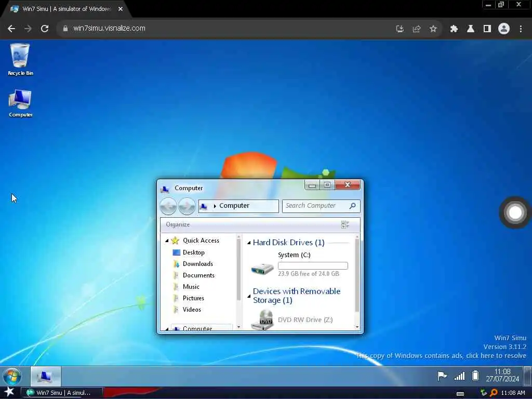Bookmark this page with star icon

[433, 29]
